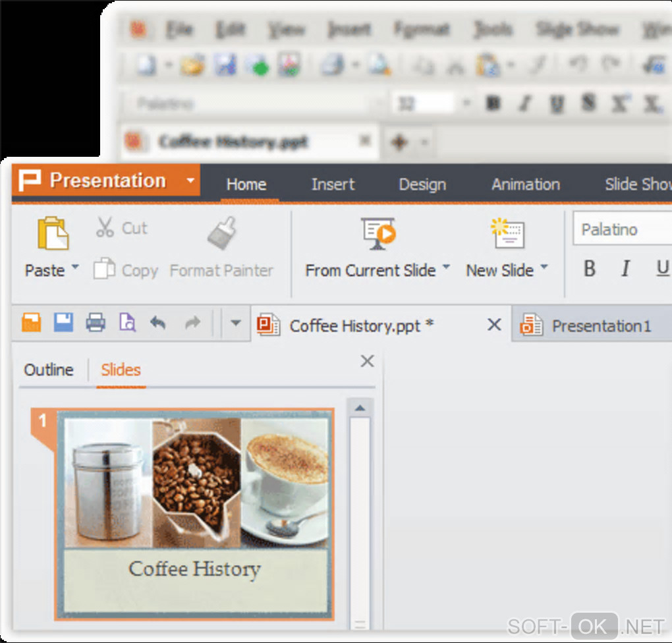Open the Presentation application menu button

106,180
